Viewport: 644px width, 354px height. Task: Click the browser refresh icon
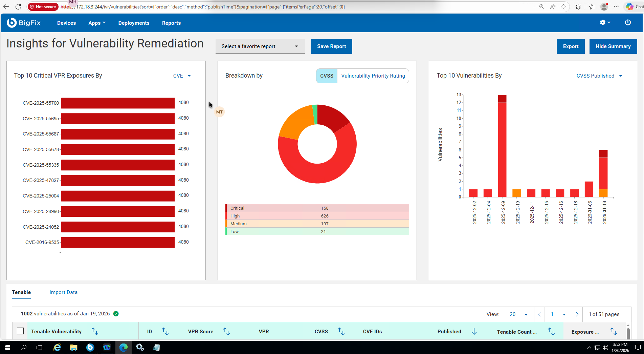point(18,6)
